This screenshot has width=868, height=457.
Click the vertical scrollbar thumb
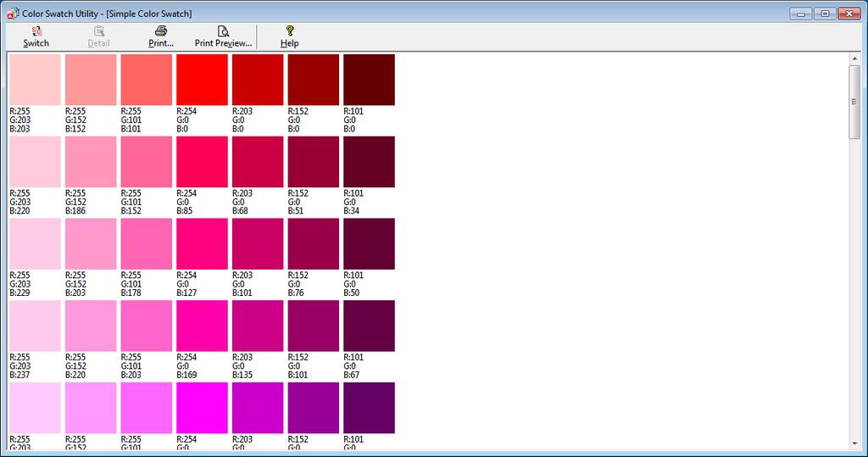tap(854, 102)
